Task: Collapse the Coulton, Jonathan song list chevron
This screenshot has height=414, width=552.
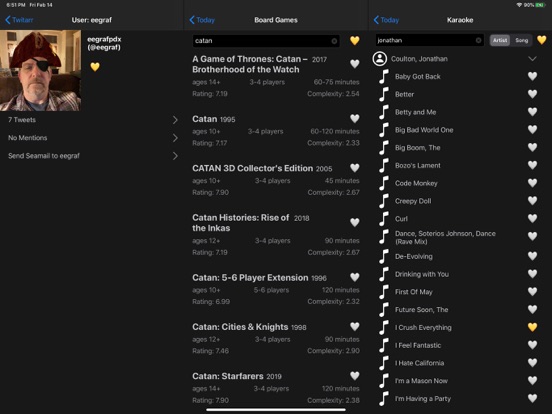Action: (x=532, y=59)
